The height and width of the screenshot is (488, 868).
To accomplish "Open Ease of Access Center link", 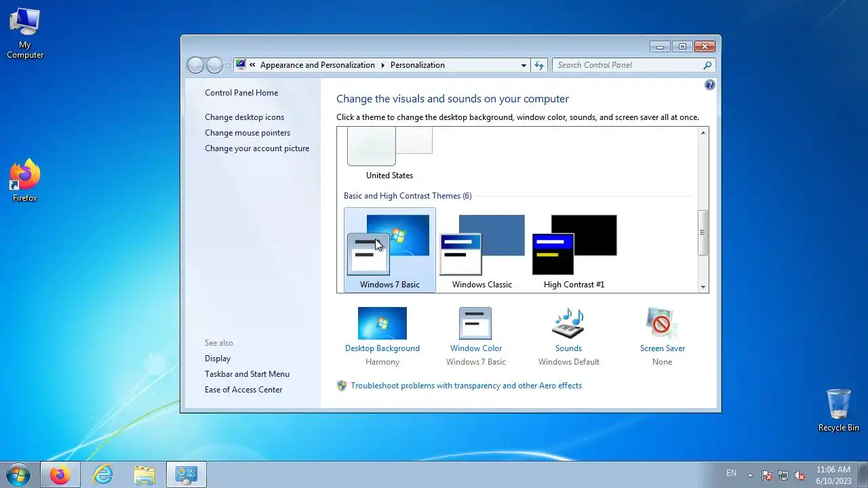I will click(x=243, y=390).
